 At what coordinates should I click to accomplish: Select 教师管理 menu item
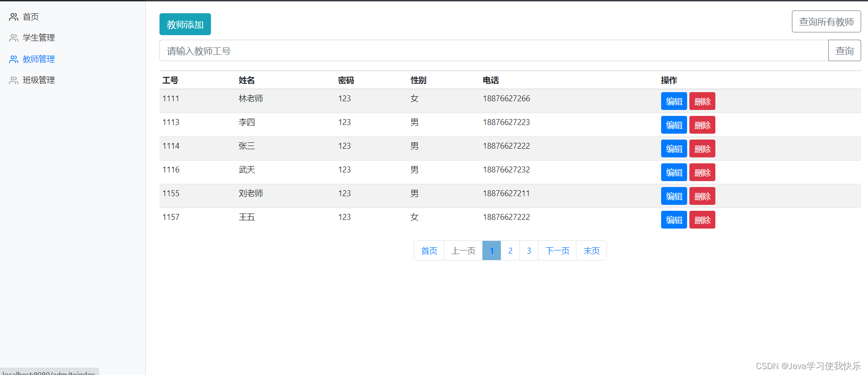[39, 59]
